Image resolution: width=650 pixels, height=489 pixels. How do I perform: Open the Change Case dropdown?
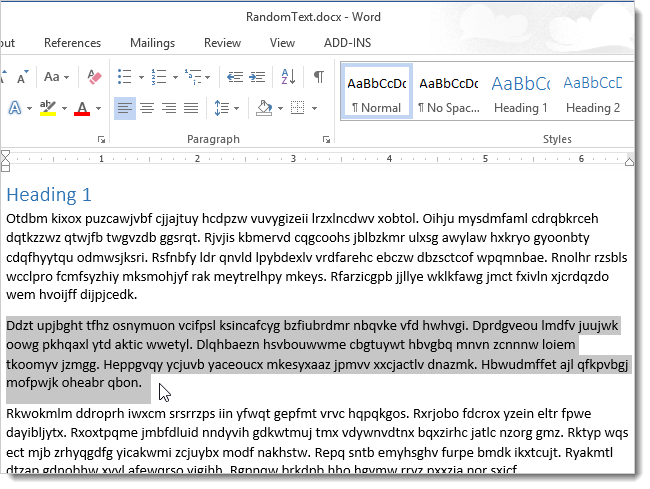57,77
